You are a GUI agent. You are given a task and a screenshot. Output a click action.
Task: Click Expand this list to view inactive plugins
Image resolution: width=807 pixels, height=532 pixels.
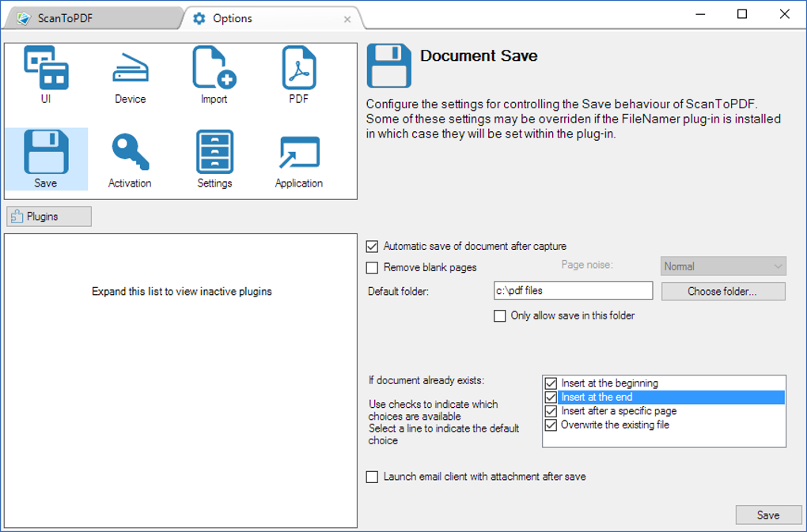click(182, 292)
